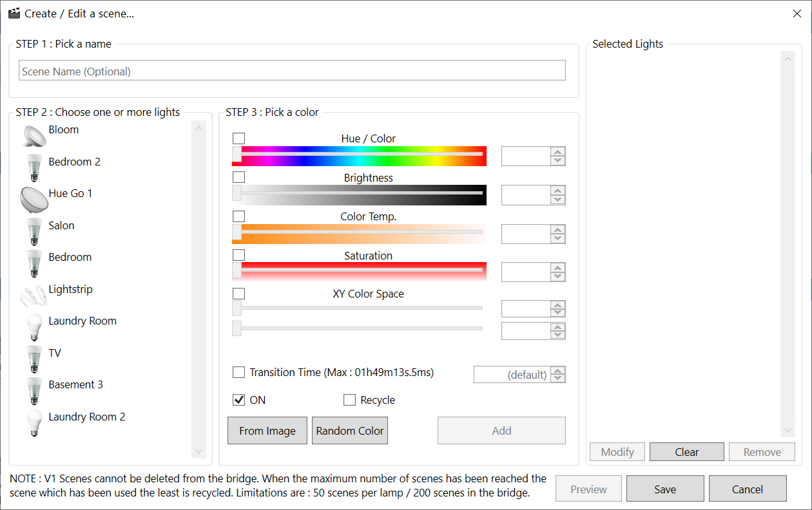Select the Laundry Room white bulb icon
This screenshot has height=510, width=812.
point(34,326)
